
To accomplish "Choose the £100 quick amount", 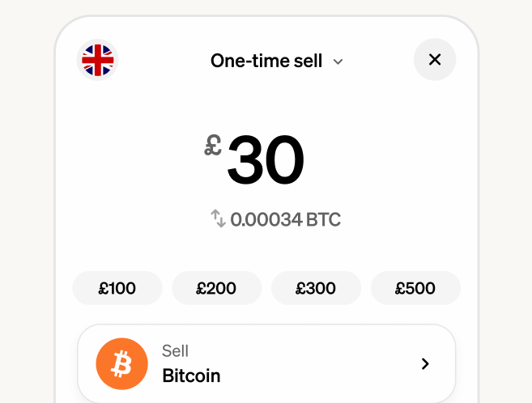I will tap(117, 288).
